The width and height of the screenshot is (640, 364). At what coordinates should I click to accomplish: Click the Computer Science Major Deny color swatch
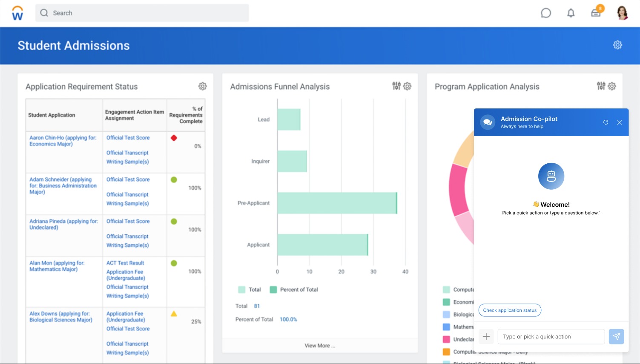point(446,351)
